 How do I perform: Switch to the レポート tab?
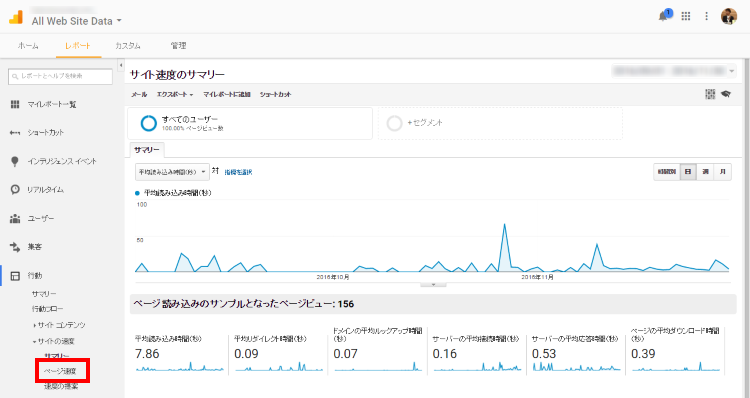(78, 46)
